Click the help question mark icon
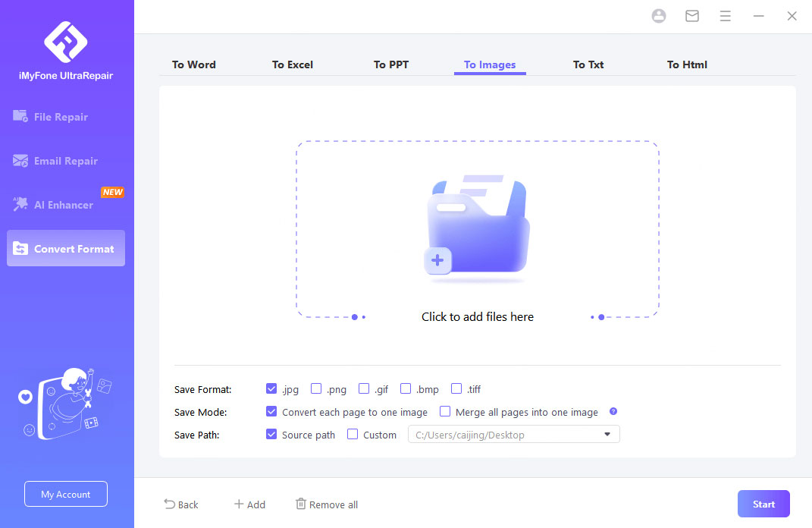Viewport: 812px width, 528px height. coord(613,412)
